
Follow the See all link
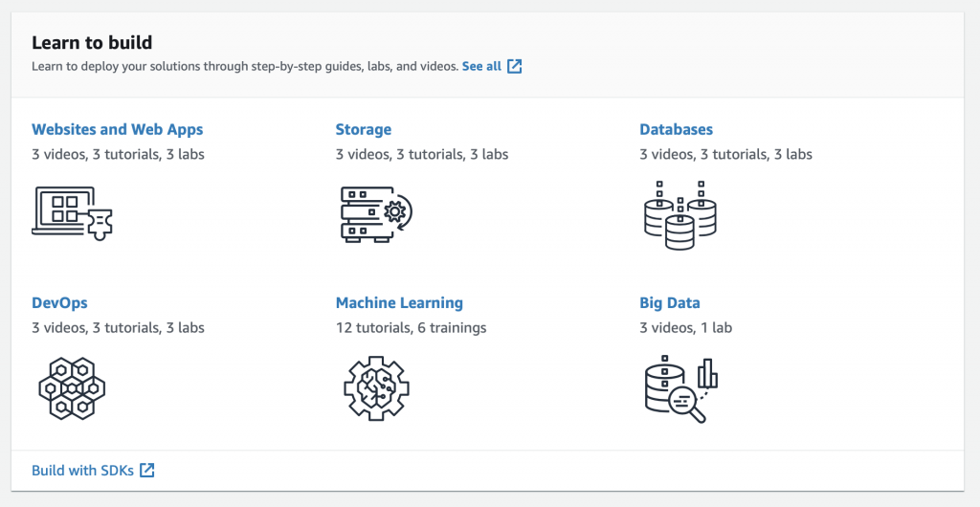(x=481, y=66)
